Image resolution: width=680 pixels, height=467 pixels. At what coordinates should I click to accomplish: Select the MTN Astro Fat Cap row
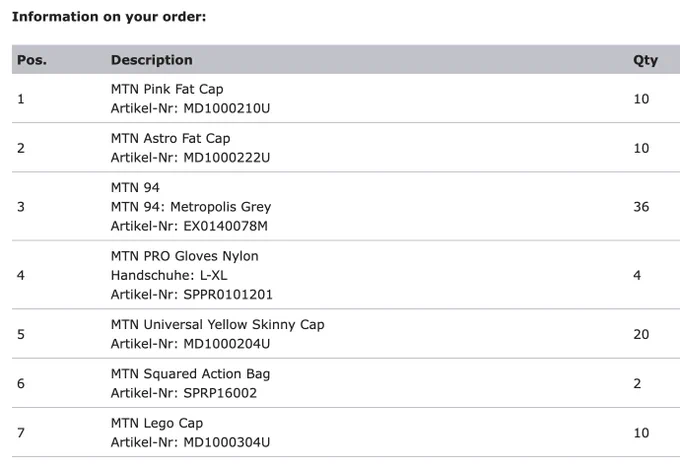pos(346,147)
